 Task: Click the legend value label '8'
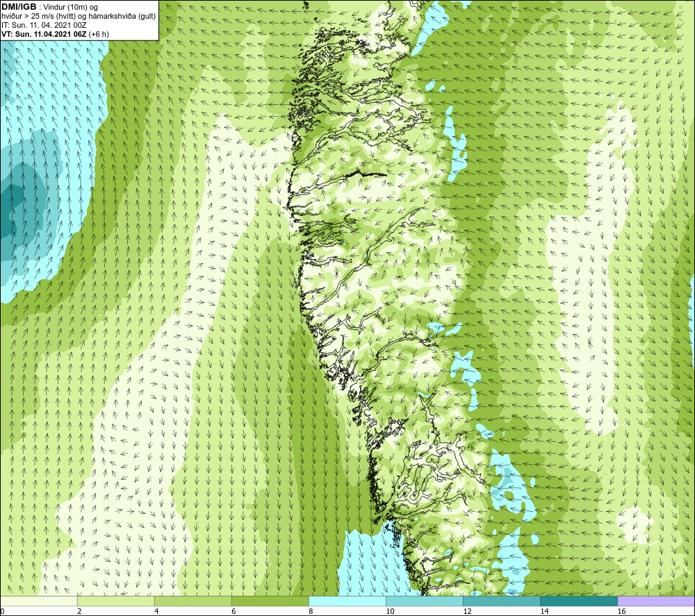[x=311, y=612]
